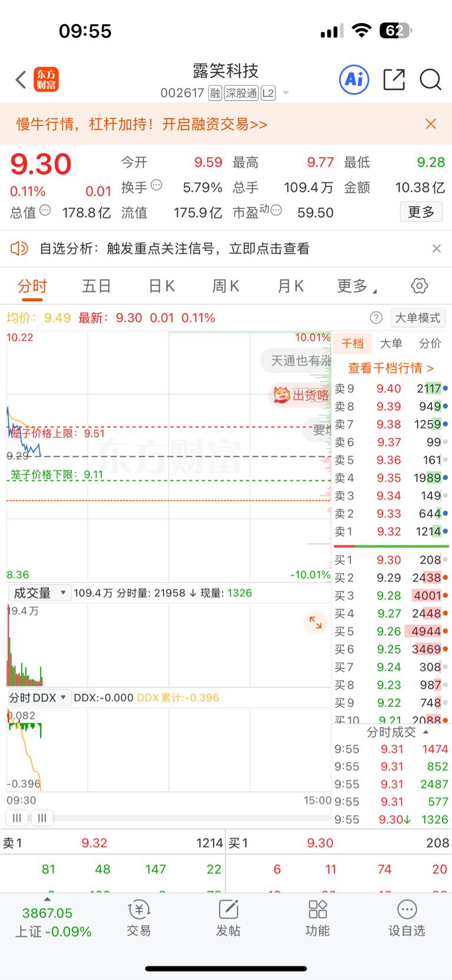Select 千档 order book tab
The width and height of the screenshot is (452, 980).
[353, 343]
